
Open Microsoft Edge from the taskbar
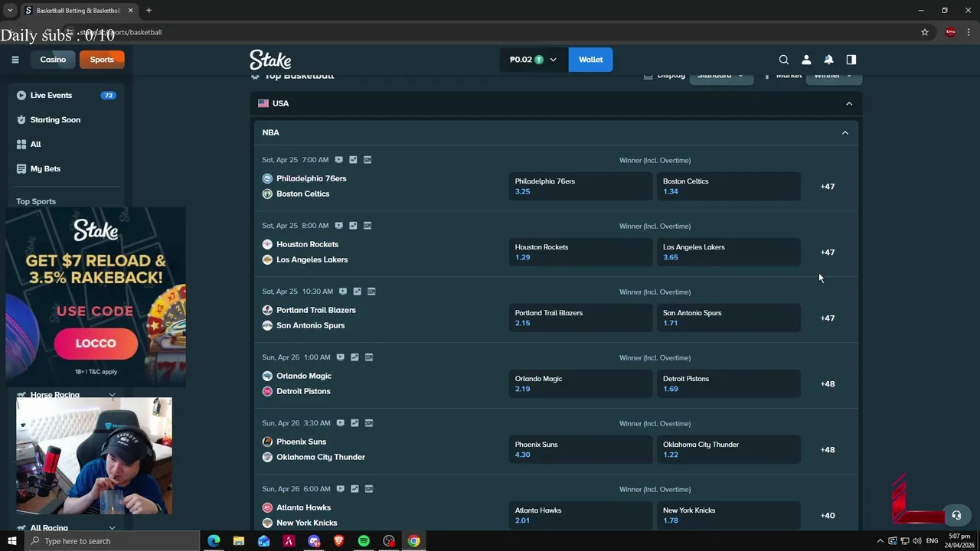point(214,541)
